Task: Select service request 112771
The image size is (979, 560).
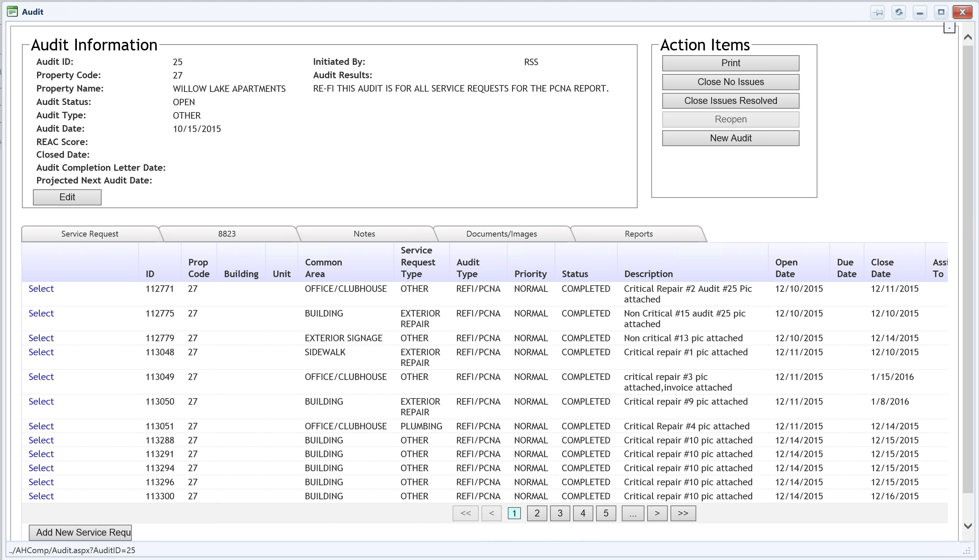Action: click(41, 289)
